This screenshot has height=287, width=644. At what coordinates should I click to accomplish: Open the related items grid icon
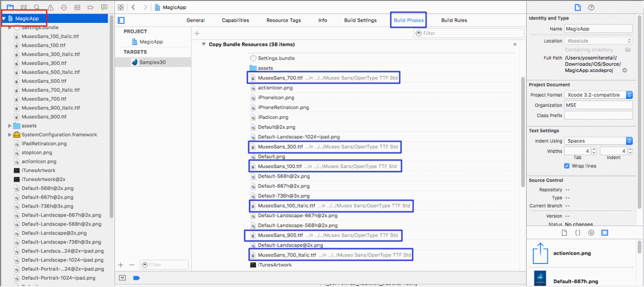pyautogui.click(x=121, y=7)
